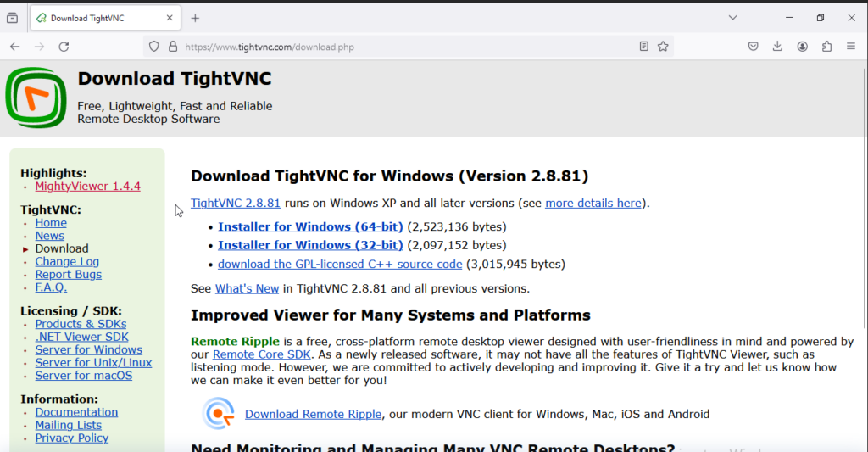Open the Change Log link
The width and height of the screenshot is (868, 452).
[x=67, y=261]
